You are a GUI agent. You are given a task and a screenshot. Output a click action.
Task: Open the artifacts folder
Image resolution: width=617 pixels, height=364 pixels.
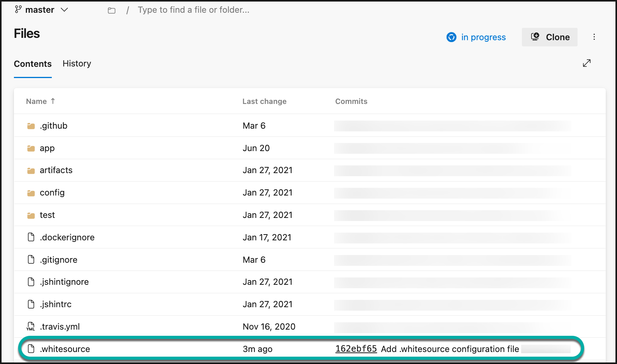[x=56, y=170]
